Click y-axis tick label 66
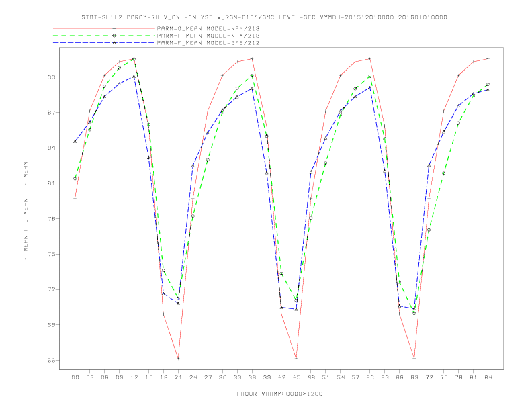Screen dimensions: 532x411 point(51,360)
